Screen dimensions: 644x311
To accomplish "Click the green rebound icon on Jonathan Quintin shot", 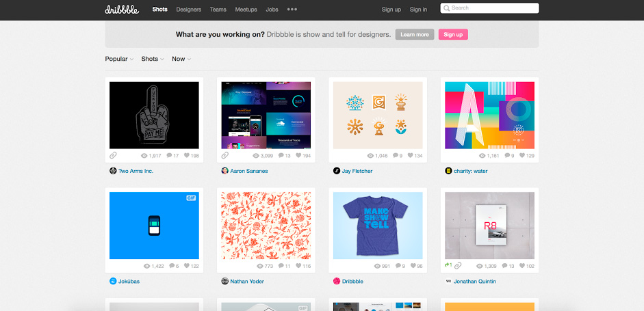I will [x=448, y=265].
